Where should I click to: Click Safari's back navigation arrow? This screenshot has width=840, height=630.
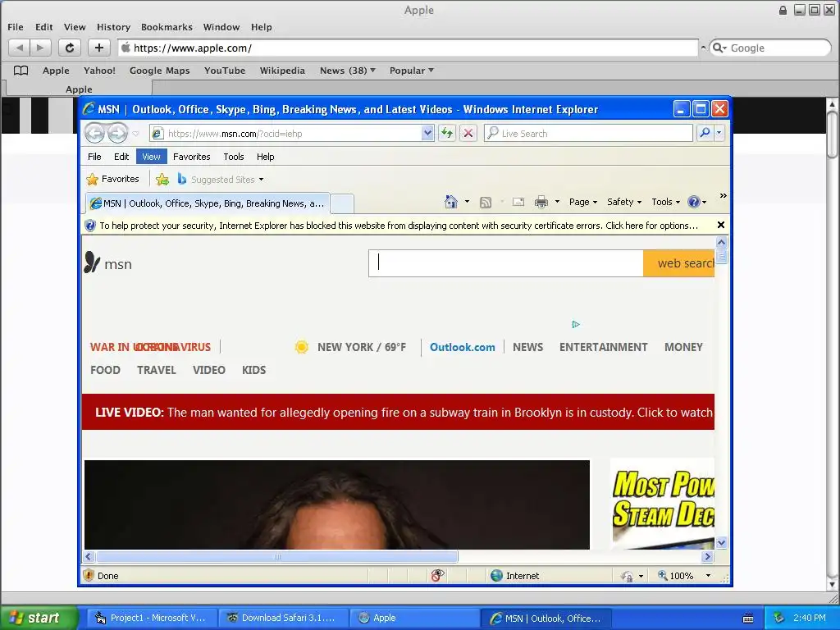pos(20,48)
